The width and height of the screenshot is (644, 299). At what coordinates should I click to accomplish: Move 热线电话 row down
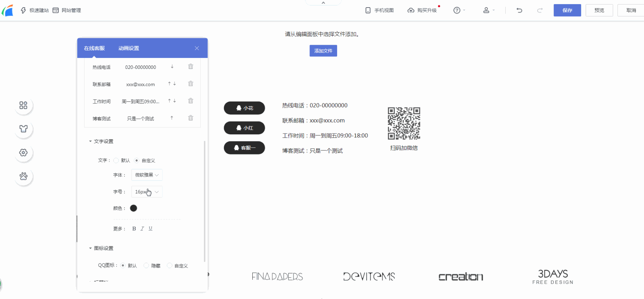[x=172, y=67]
